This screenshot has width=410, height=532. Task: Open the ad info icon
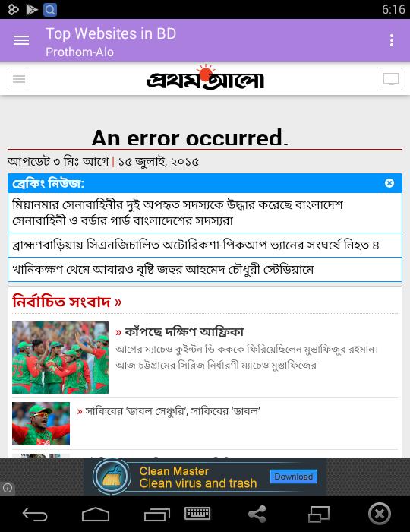coord(8,488)
